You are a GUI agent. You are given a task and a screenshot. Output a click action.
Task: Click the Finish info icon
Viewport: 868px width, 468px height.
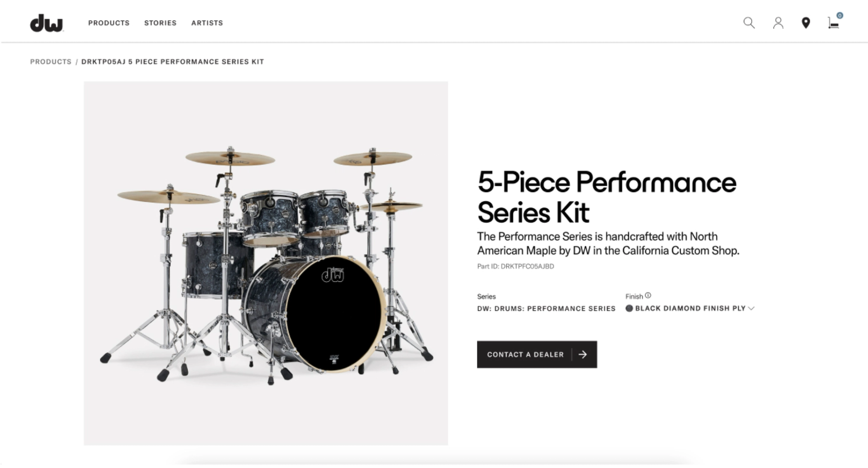(649, 295)
